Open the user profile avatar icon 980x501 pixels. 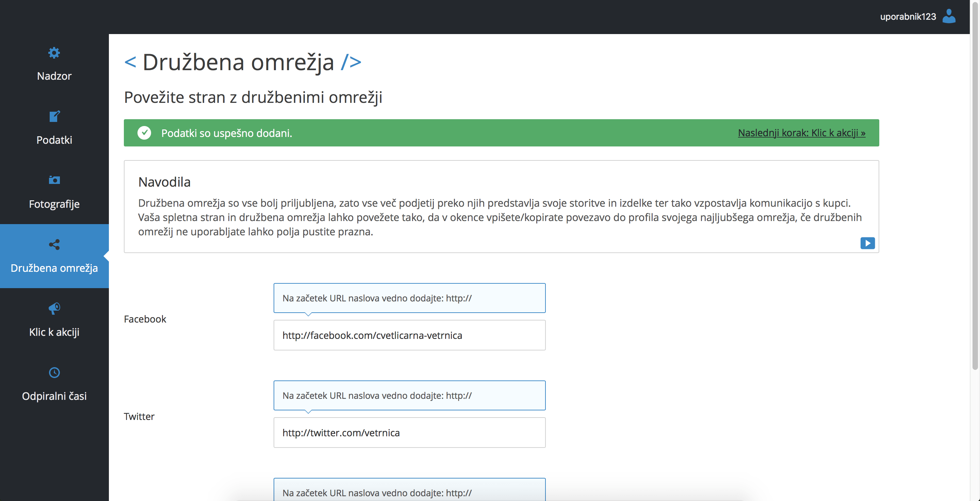tap(949, 16)
